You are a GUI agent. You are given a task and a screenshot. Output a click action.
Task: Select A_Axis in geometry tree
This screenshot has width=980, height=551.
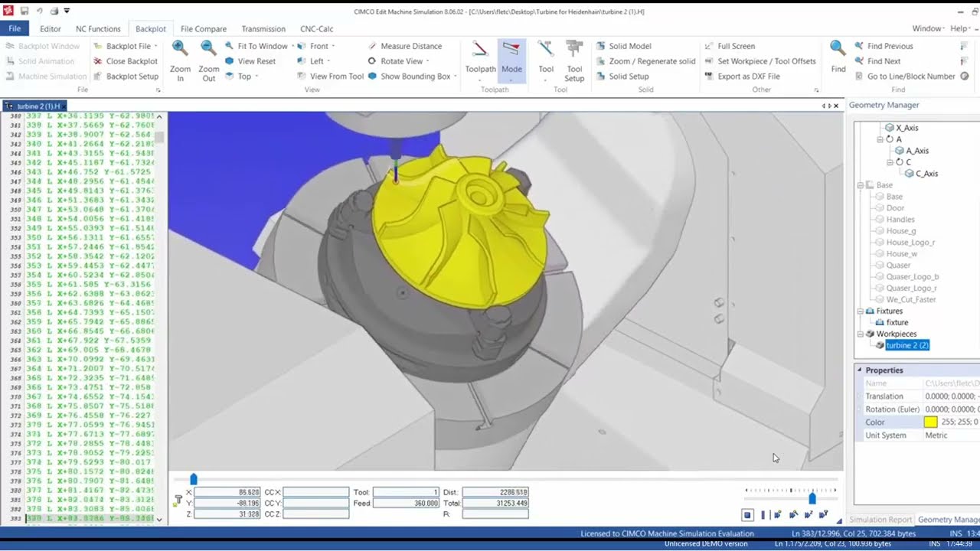pyautogui.click(x=917, y=151)
